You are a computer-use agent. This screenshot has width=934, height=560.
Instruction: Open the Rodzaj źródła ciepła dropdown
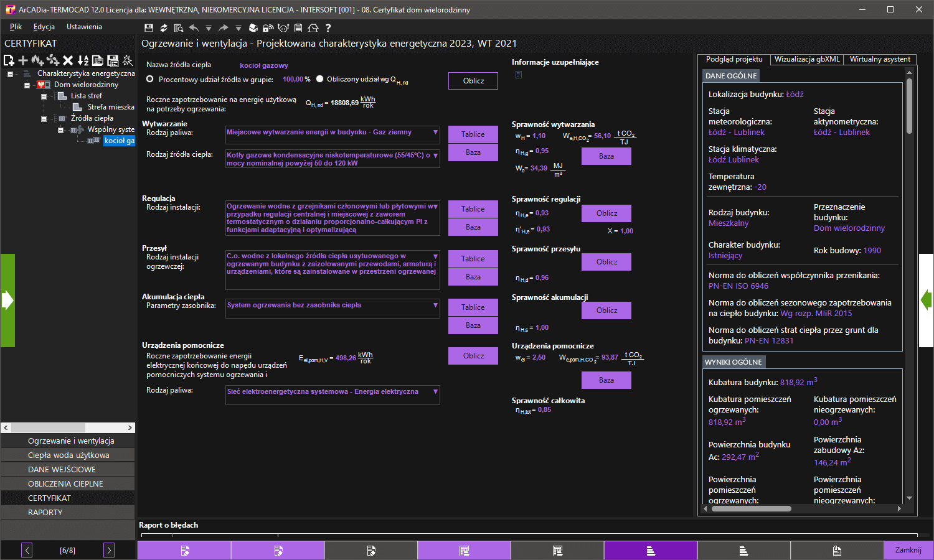pyautogui.click(x=435, y=156)
